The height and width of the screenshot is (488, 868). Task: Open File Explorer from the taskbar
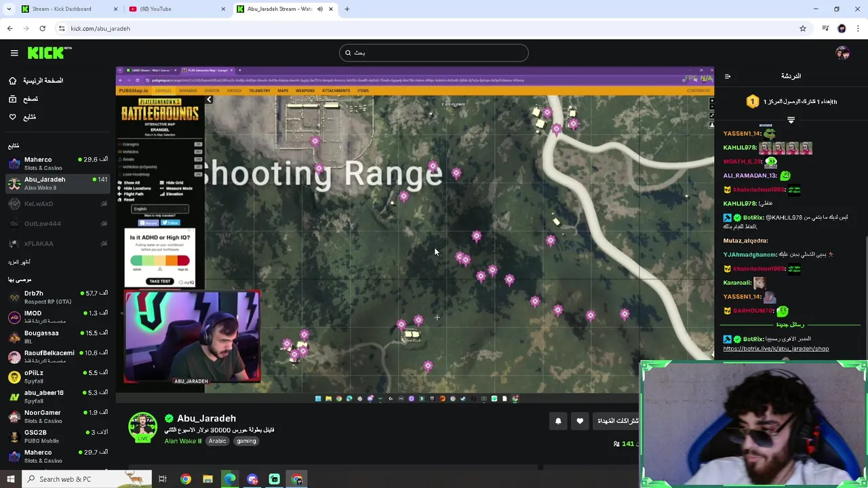pos(208,479)
